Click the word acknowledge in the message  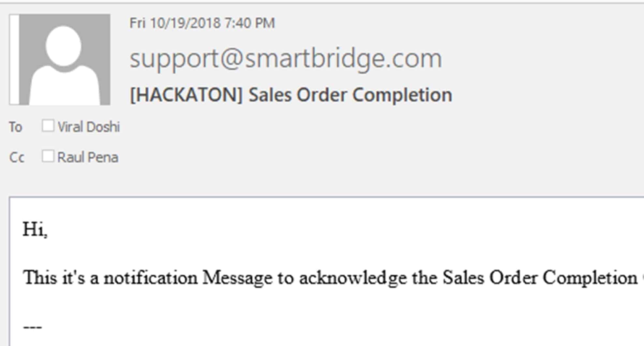[353, 278]
